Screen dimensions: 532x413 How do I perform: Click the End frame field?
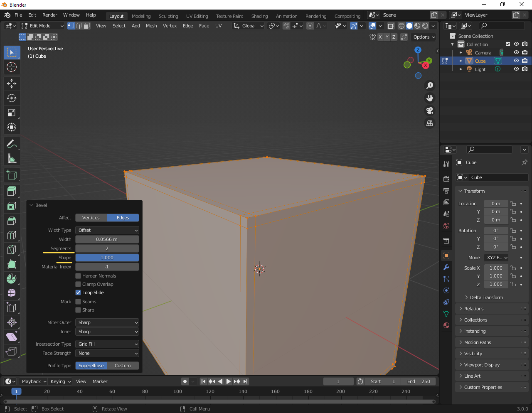click(419, 381)
